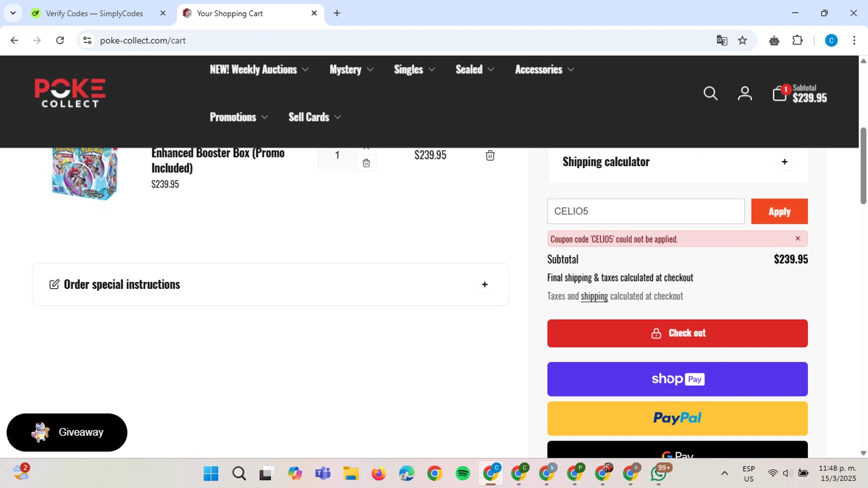Open the Giveaway widget
868x488 pixels.
click(67, 432)
